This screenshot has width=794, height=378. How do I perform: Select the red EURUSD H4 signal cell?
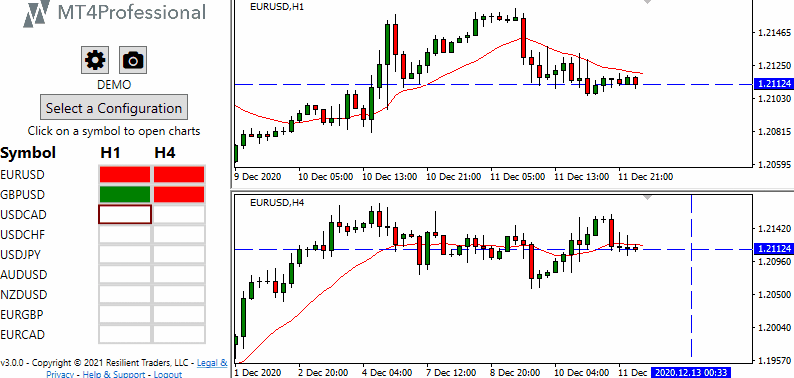click(x=179, y=175)
